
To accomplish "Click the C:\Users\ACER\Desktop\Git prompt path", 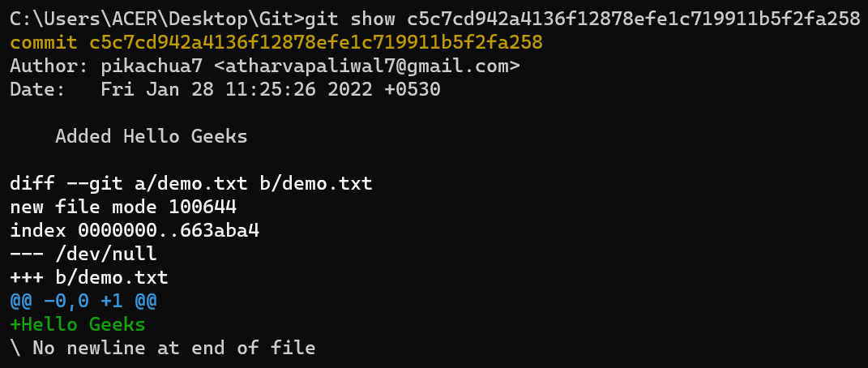I will (152, 19).
